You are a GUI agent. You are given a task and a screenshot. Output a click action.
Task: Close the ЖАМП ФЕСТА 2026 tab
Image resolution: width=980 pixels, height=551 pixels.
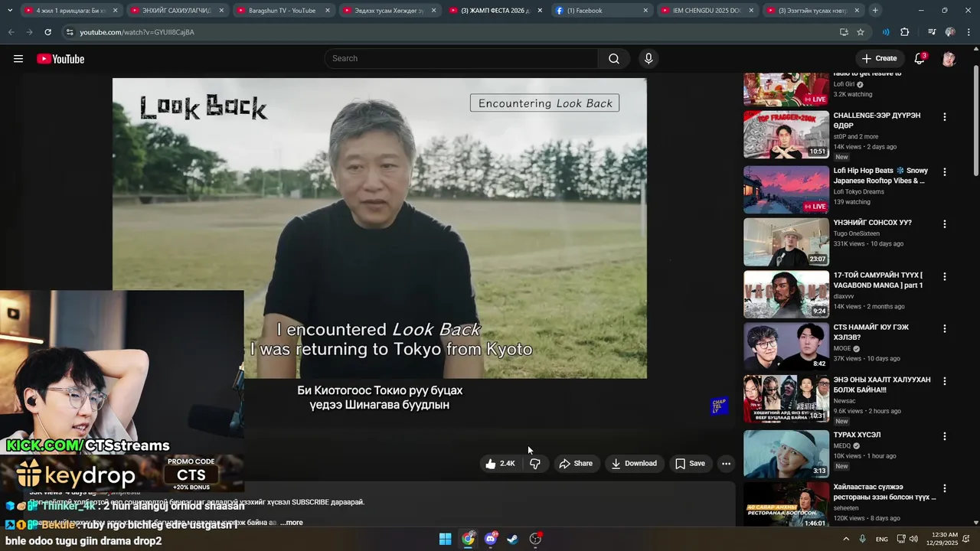tap(540, 11)
